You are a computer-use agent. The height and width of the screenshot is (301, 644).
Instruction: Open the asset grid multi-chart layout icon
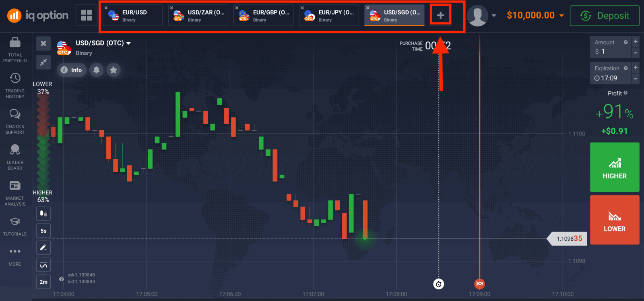87,15
